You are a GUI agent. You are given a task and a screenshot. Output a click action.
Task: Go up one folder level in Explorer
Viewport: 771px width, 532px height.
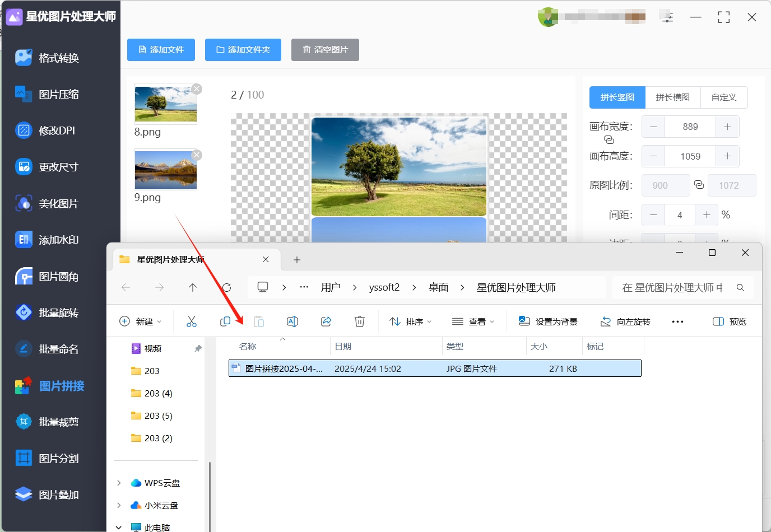(x=193, y=287)
